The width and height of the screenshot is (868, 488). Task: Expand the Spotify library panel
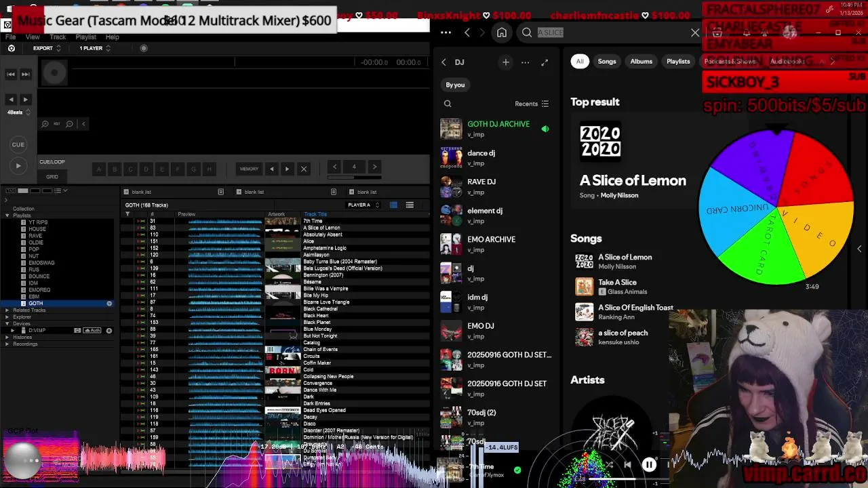[545, 62]
